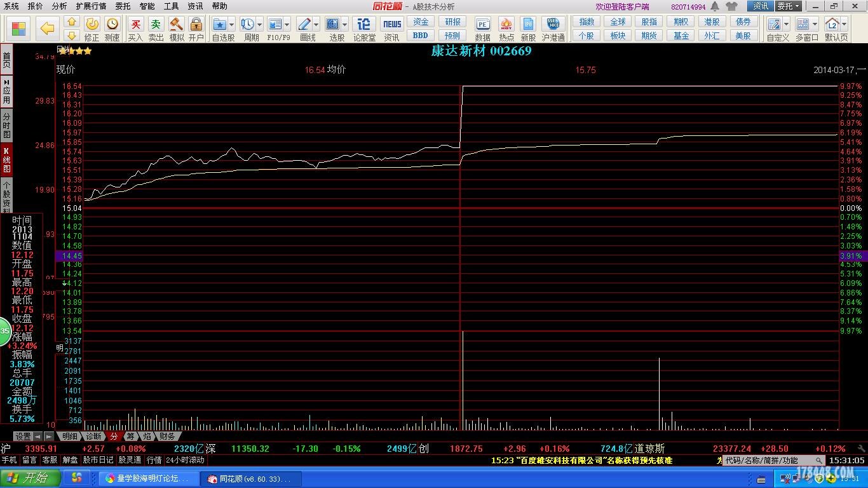Viewport: 868px width, 488px height.
Task: Open the NEWS 资讯 icon
Action: [392, 24]
